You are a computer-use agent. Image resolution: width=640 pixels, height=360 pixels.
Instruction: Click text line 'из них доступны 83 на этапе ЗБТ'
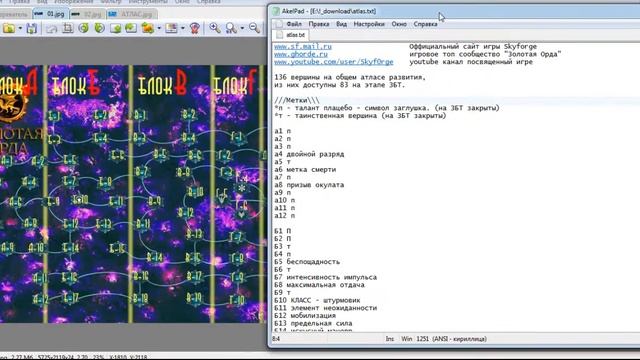(340, 85)
